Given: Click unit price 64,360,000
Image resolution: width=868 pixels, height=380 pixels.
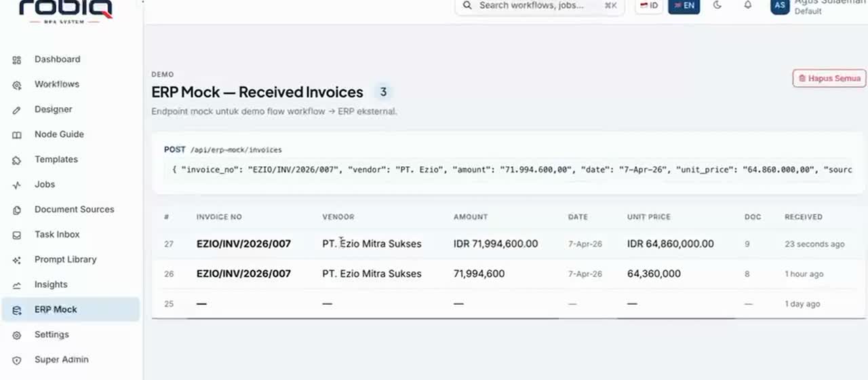Looking at the screenshot, I should [654, 274].
